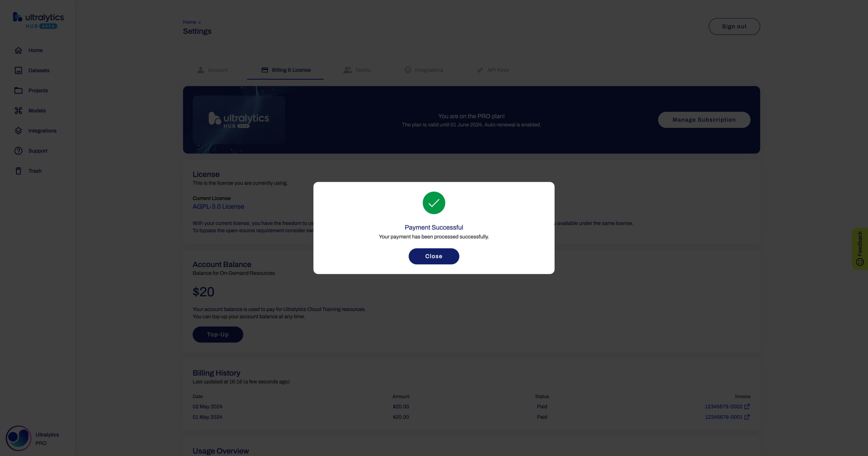Click the Sign out button
This screenshot has height=456, width=868.
click(x=734, y=26)
